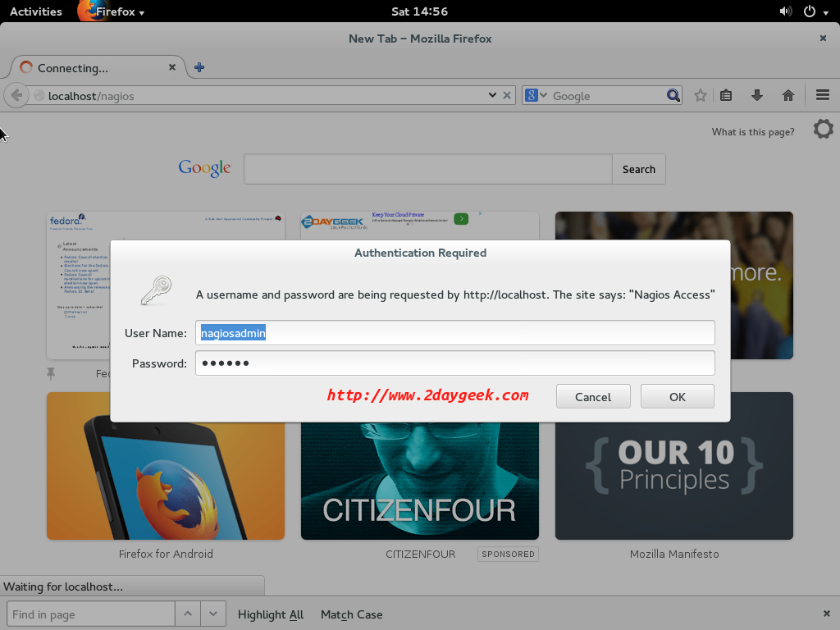The height and width of the screenshot is (630, 840).
Task: Open search engine selector dropdown
Action: (535, 95)
